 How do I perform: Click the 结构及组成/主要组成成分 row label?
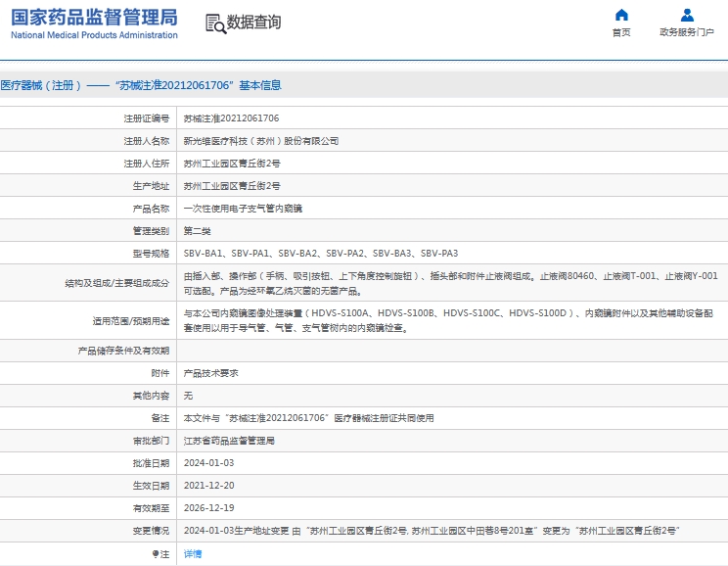coord(117,283)
